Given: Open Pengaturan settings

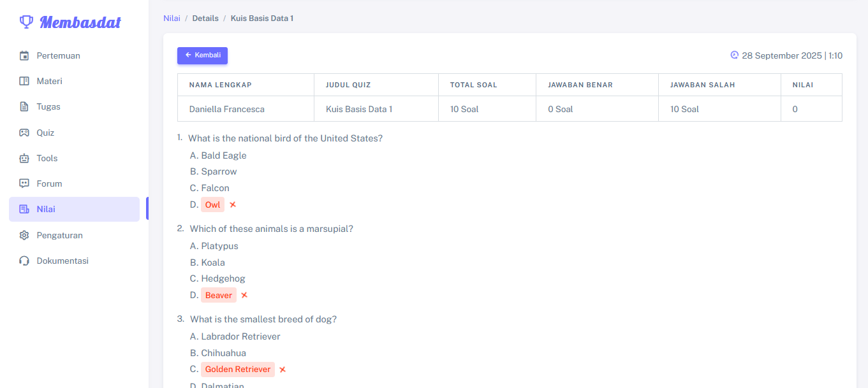Looking at the screenshot, I should 74,235.
